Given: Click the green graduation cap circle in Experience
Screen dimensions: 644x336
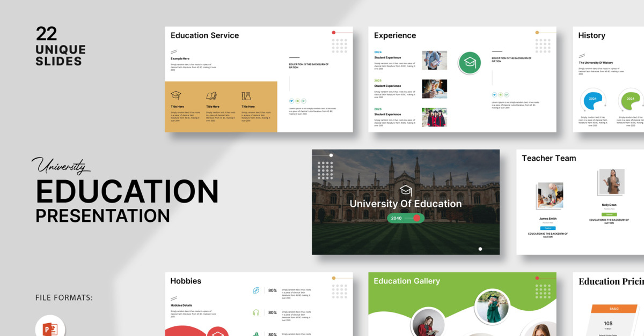Looking at the screenshot, I should coord(470,63).
